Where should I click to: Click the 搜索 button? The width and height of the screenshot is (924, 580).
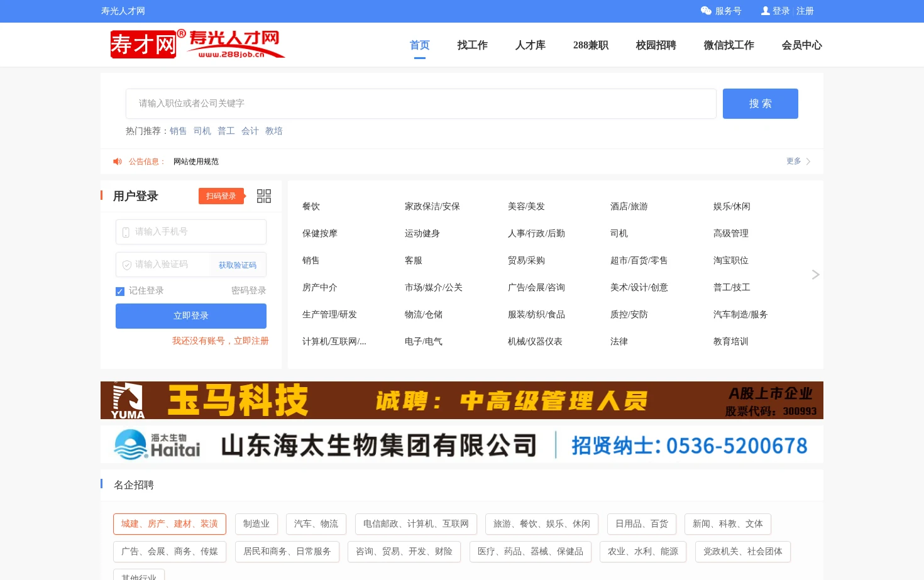760,104
